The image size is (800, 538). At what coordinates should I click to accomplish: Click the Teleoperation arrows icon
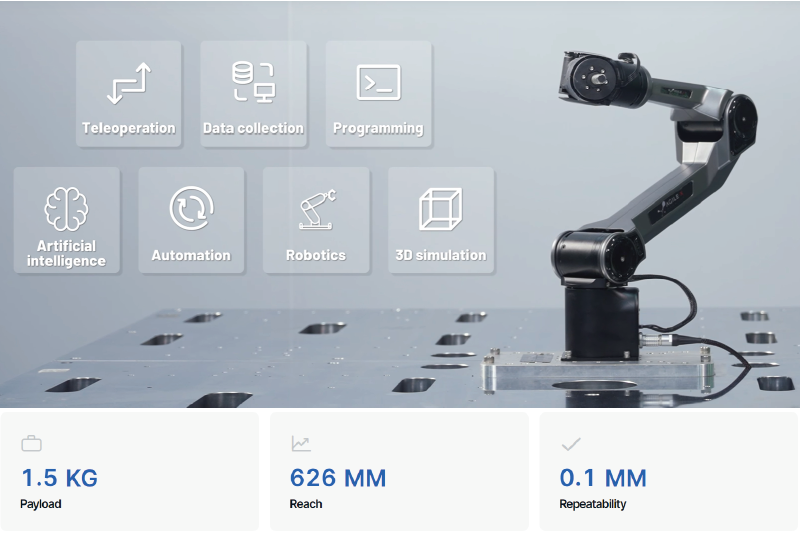(128, 83)
